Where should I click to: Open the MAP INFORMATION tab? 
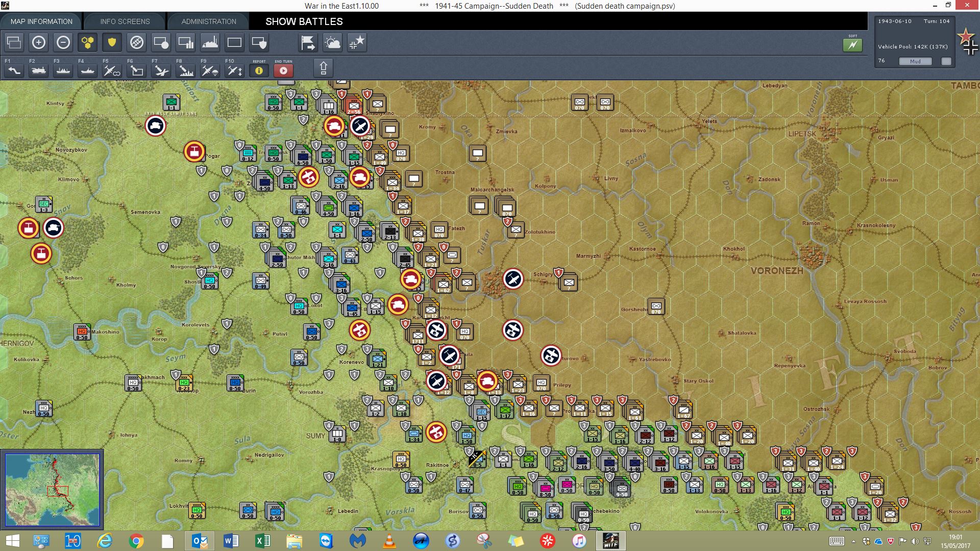pos(41,21)
